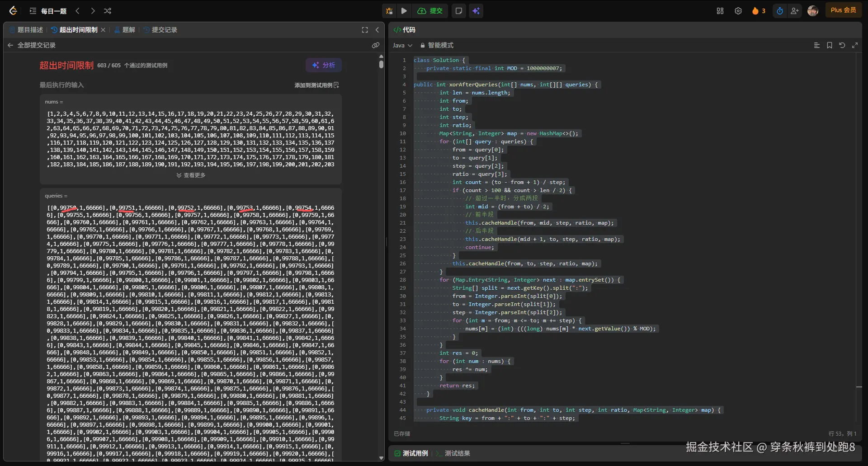868x466 pixels.
Task: Open the AI sparkle assistant icon
Action: tap(476, 11)
